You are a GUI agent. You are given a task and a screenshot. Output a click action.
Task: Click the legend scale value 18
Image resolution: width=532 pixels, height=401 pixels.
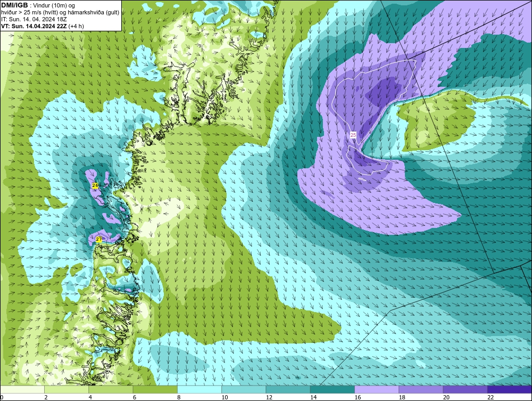(402, 398)
